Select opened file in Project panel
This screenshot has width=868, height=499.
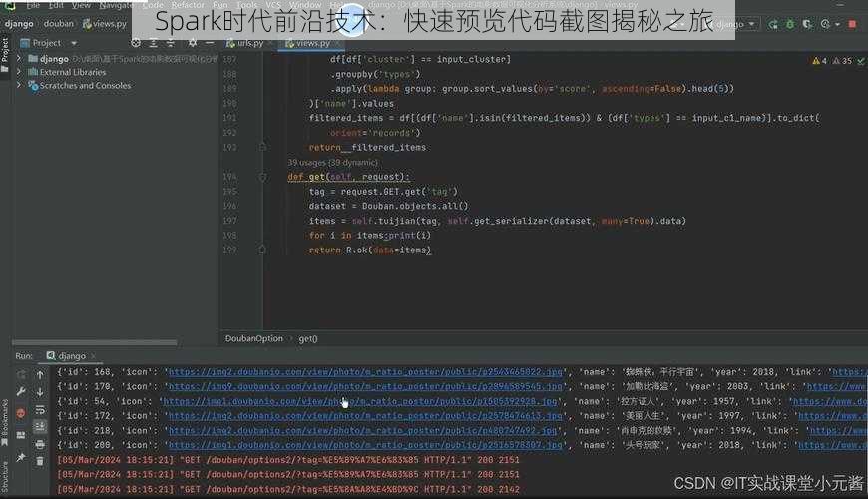(136, 43)
